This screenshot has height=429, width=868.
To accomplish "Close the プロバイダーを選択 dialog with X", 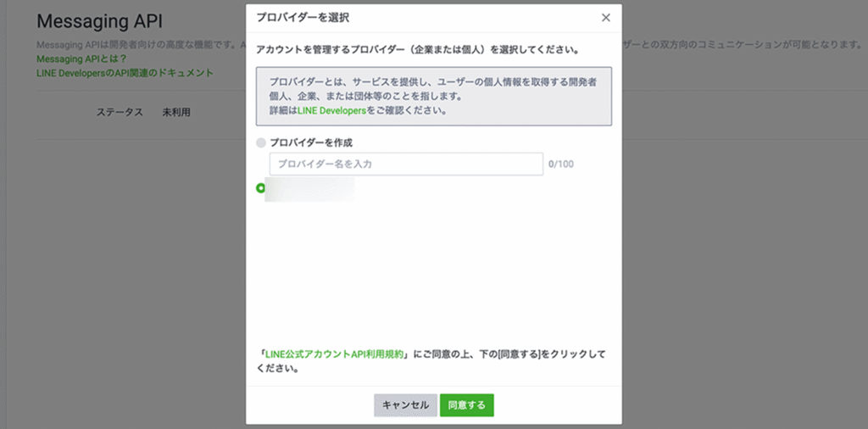I will 605,18.
